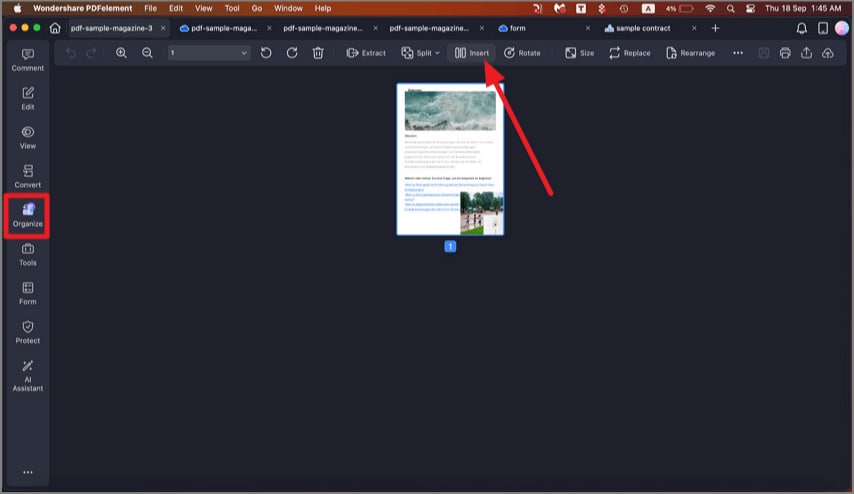Viewport: 854px width, 494px height.
Task: Open the user account avatar
Action: pyautogui.click(x=841, y=28)
